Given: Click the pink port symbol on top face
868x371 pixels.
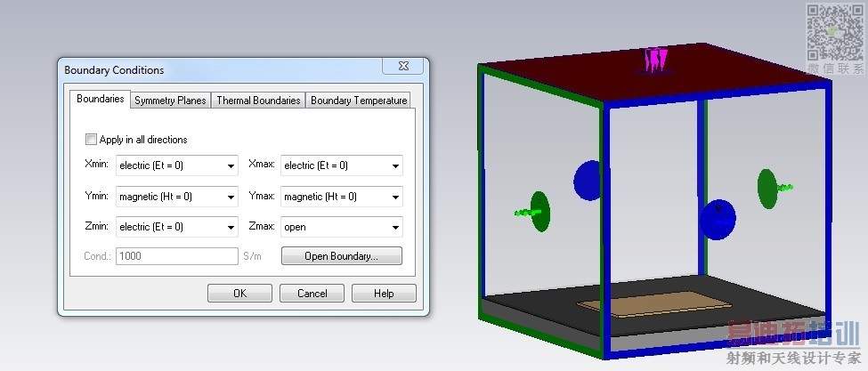Looking at the screenshot, I should [656, 60].
